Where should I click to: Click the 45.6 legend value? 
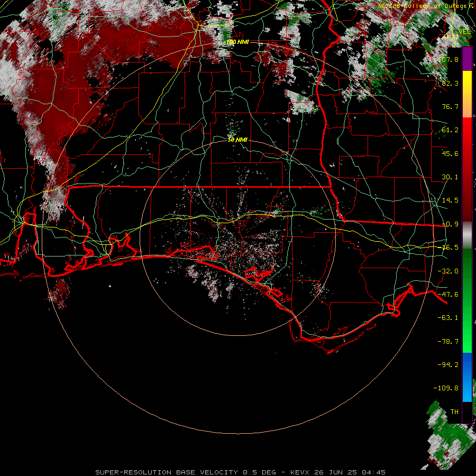pyautogui.click(x=450, y=153)
